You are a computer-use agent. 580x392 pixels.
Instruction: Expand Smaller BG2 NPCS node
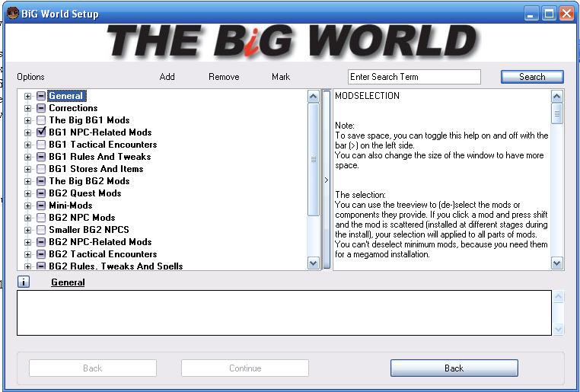pyautogui.click(x=27, y=231)
